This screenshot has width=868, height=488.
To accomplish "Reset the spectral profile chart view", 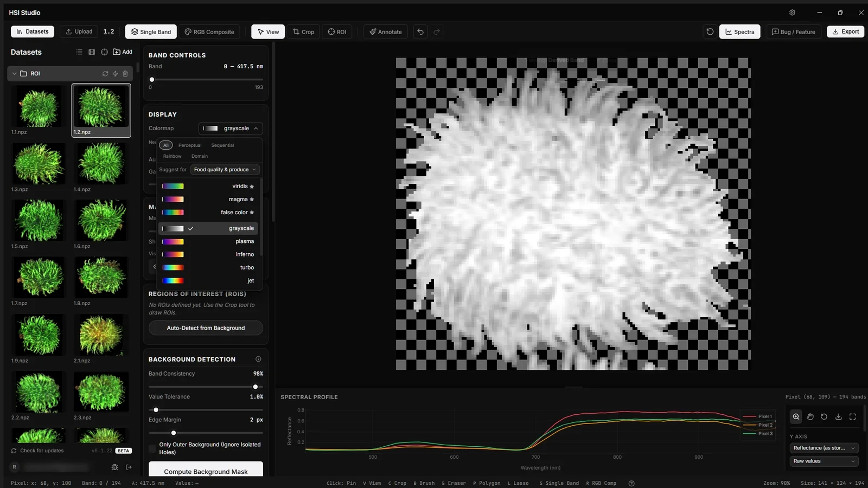I will click(824, 416).
